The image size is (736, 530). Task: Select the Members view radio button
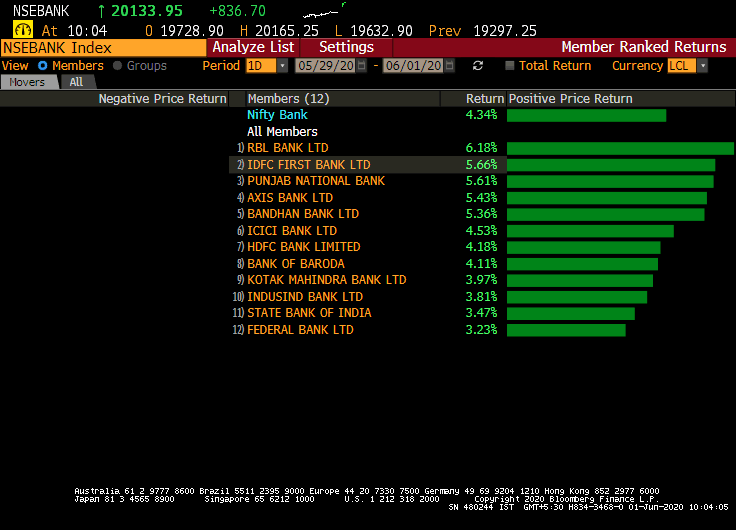click(43, 66)
